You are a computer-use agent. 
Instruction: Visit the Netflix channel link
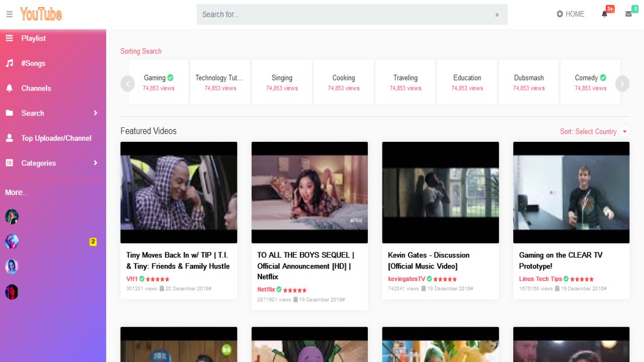pyautogui.click(x=266, y=290)
